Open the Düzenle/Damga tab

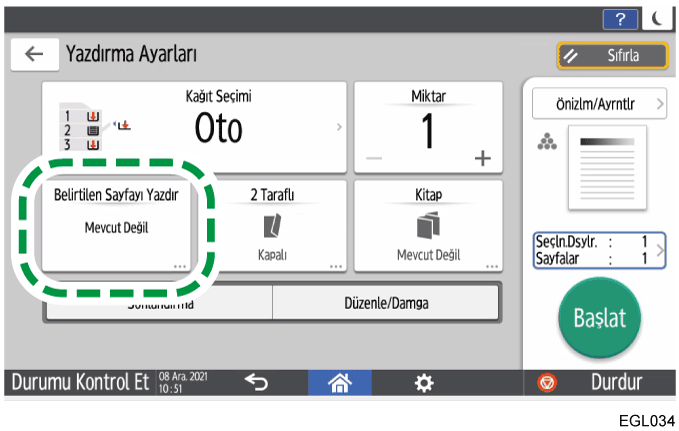385,304
